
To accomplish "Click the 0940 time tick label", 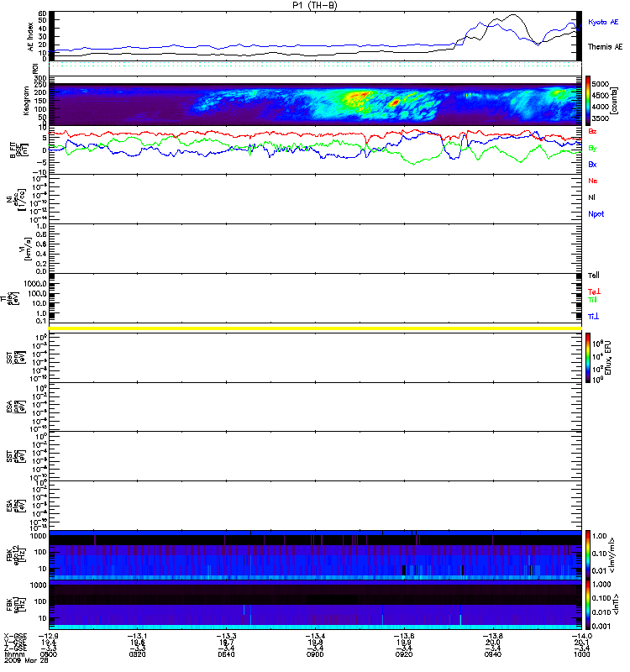I will (492, 654).
